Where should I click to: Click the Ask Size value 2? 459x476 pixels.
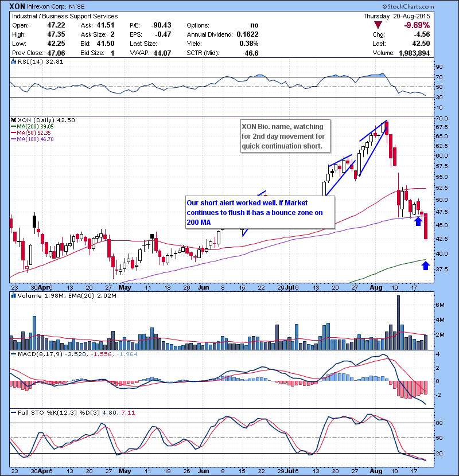pyautogui.click(x=112, y=34)
